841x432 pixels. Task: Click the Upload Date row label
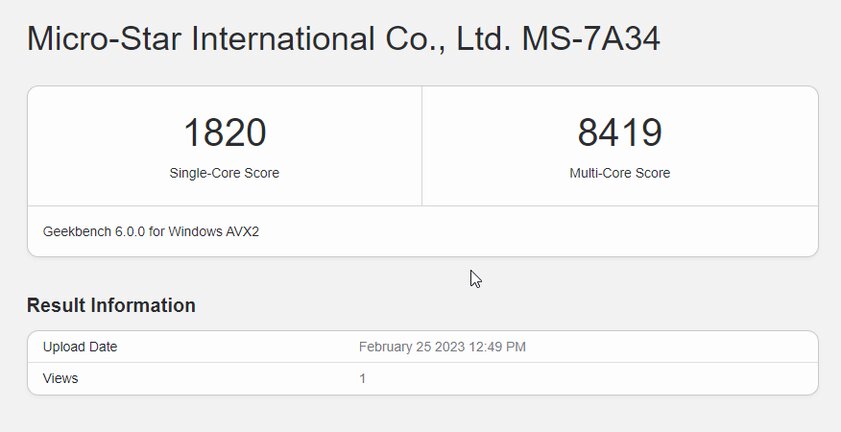[x=80, y=347]
